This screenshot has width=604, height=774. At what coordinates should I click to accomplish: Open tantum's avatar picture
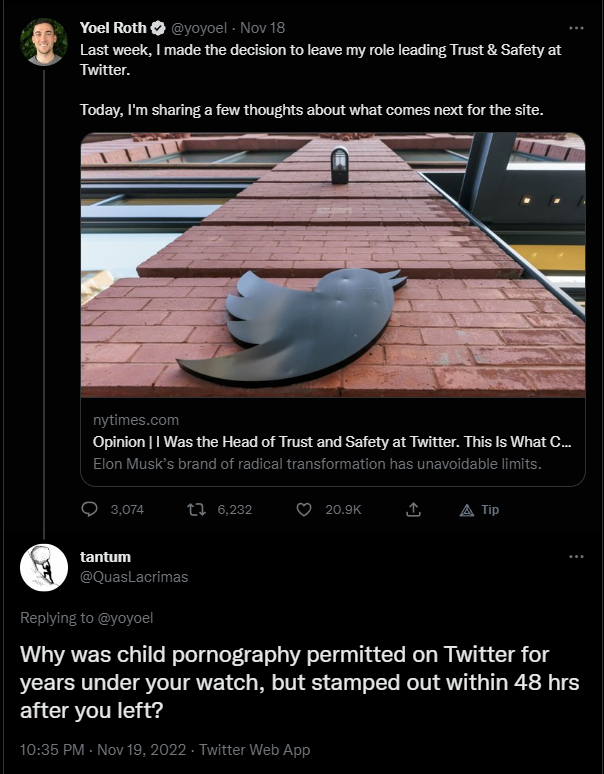tap(44, 568)
